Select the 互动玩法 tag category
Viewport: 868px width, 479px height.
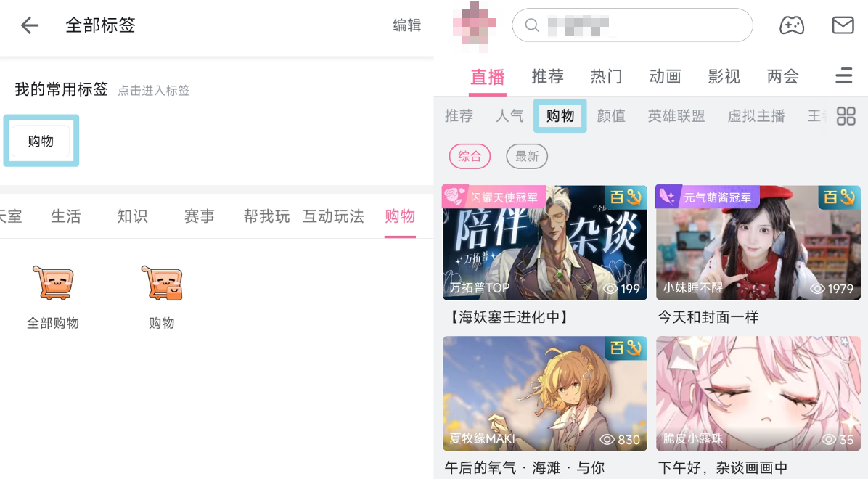(x=333, y=216)
